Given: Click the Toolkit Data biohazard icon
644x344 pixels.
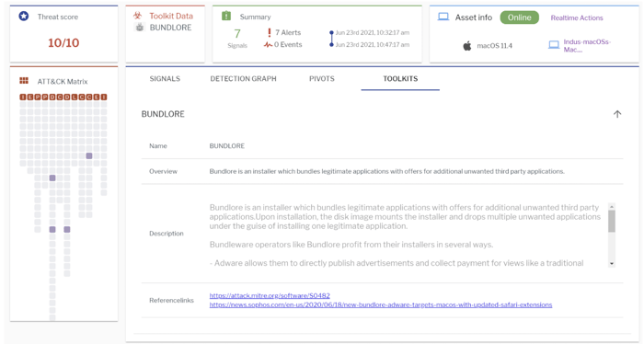Looking at the screenshot, I should click(138, 16).
